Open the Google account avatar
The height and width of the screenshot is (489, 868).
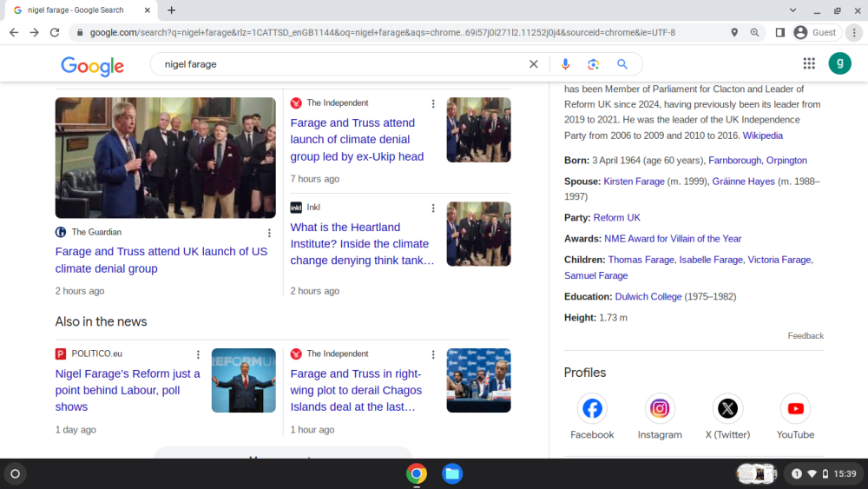839,63
